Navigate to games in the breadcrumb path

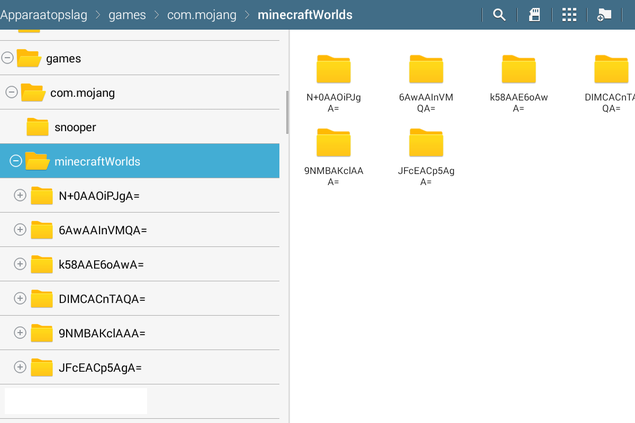pyautogui.click(x=127, y=15)
